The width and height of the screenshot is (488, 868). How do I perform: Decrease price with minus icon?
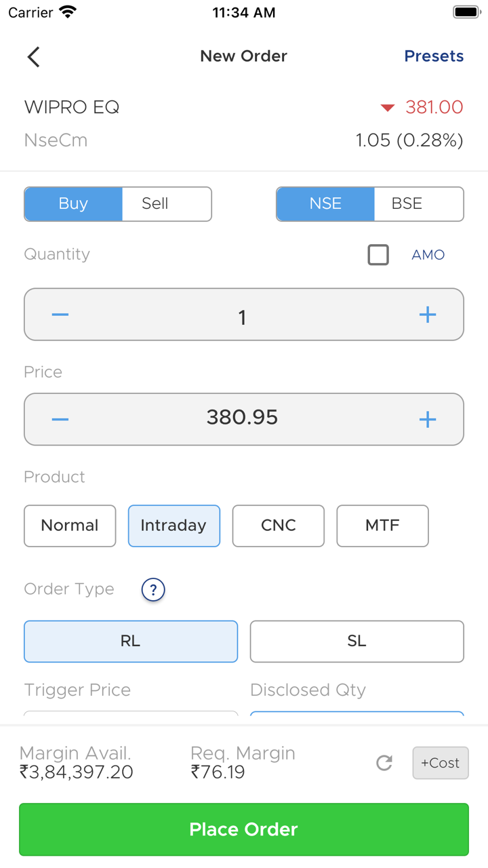click(x=60, y=419)
